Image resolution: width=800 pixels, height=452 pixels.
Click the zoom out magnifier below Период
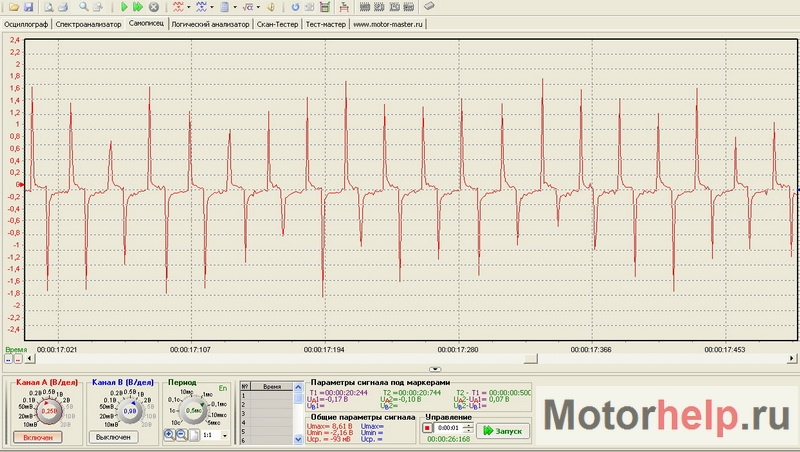click(x=181, y=435)
